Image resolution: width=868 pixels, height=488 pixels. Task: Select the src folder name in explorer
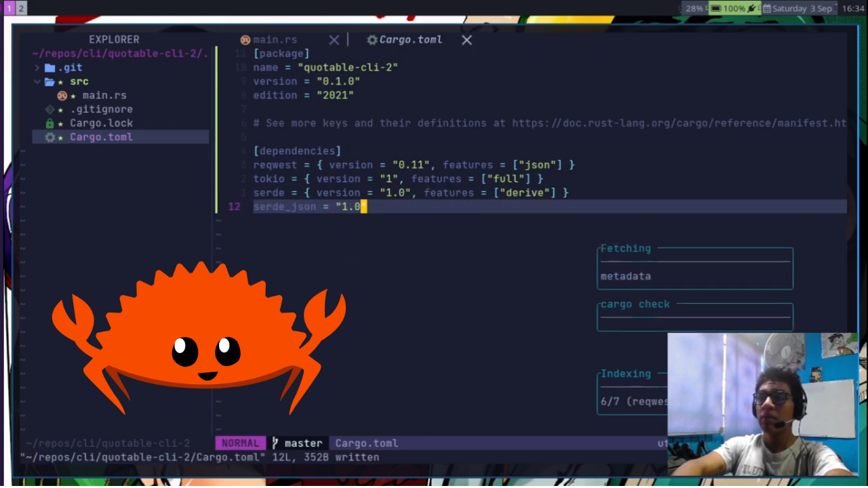pos(79,81)
